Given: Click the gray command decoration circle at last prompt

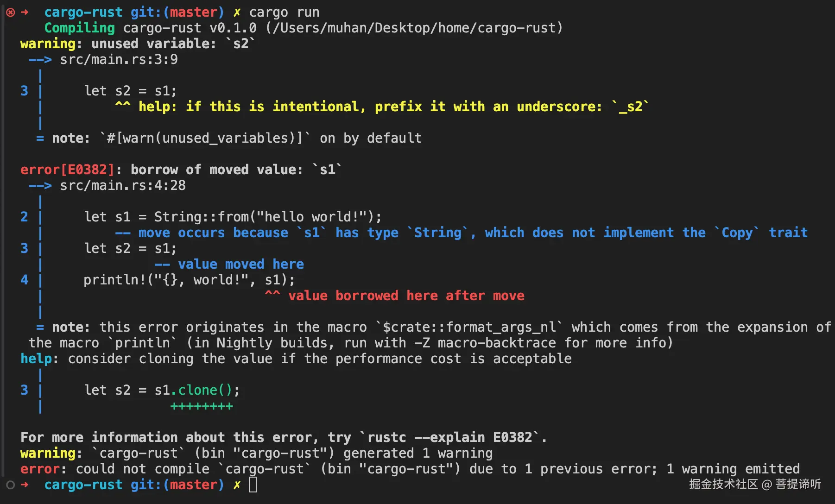Looking at the screenshot, I should pyautogui.click(x=10, y=485).
